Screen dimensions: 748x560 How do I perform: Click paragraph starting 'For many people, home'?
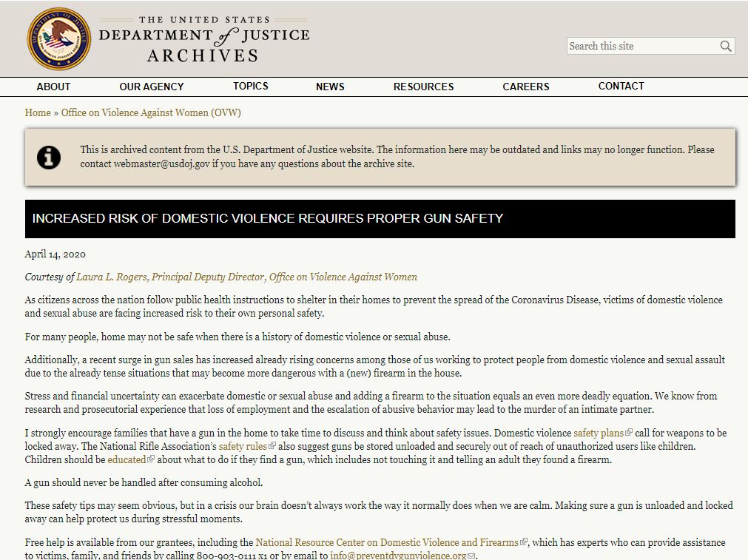coord(237,337)
